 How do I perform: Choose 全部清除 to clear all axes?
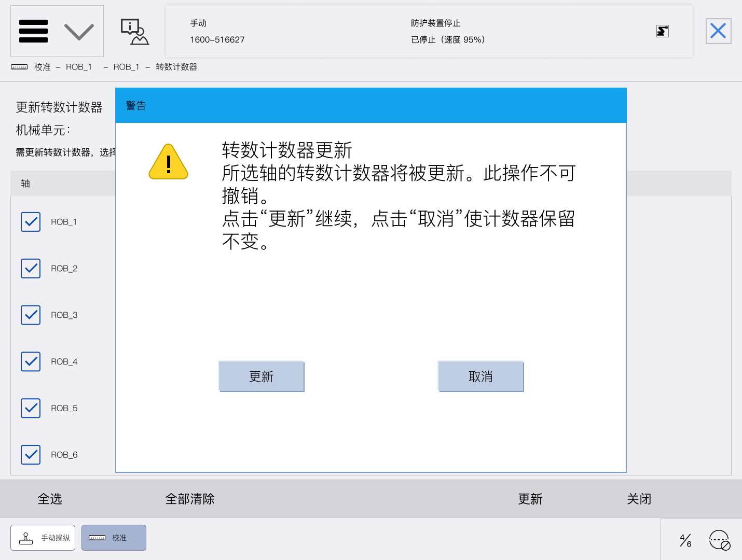click(x=190, y=499)
